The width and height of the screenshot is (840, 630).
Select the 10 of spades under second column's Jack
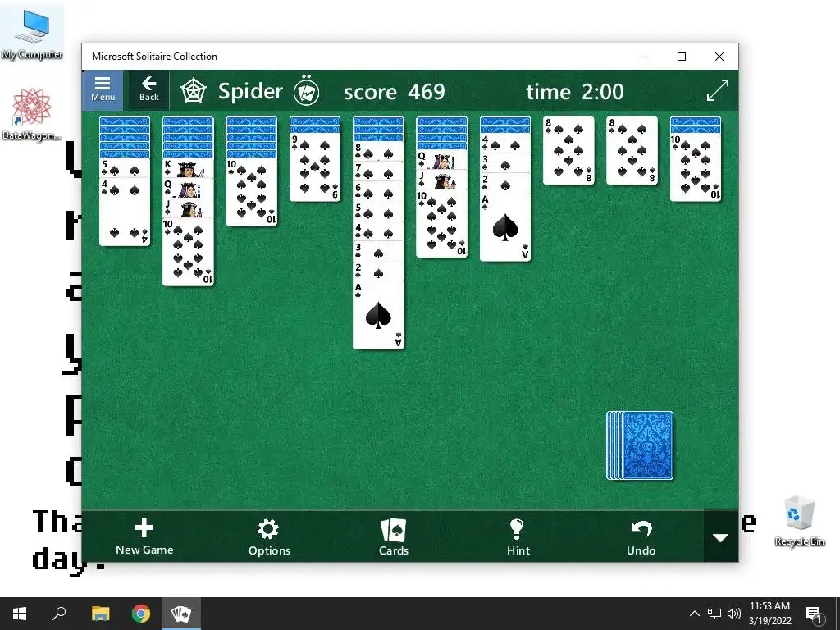(x=188, y=252)
